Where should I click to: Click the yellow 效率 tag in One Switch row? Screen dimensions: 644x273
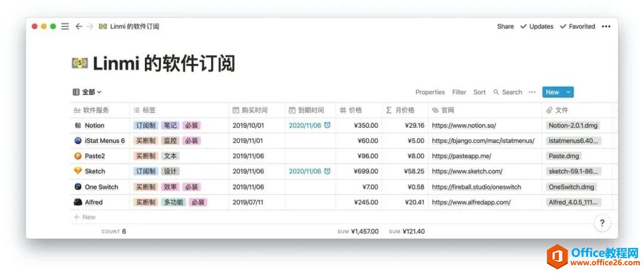170,187
